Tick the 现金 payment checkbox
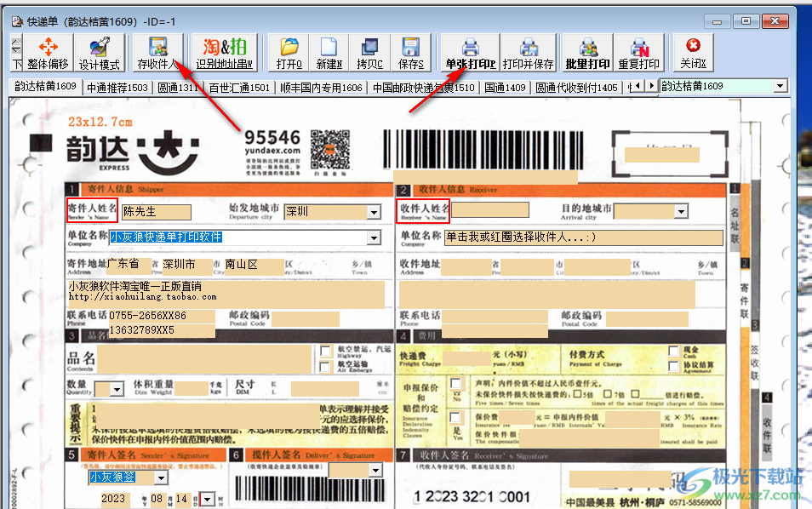 pos(673,351)
